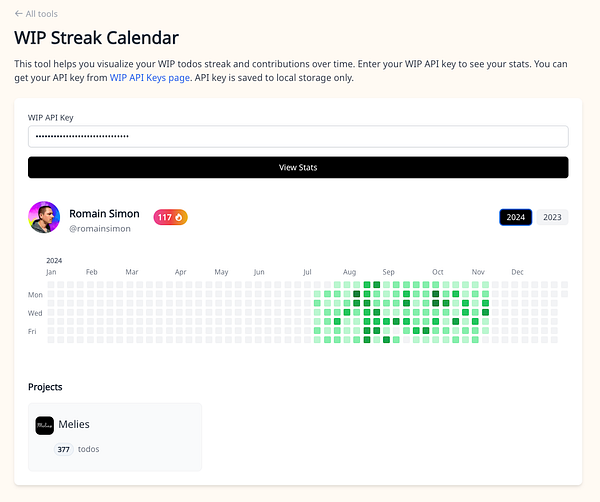Viewport: 600px width, 502px height.
Task: Switch to the 2024 year tab
Action: coord(515,217)
